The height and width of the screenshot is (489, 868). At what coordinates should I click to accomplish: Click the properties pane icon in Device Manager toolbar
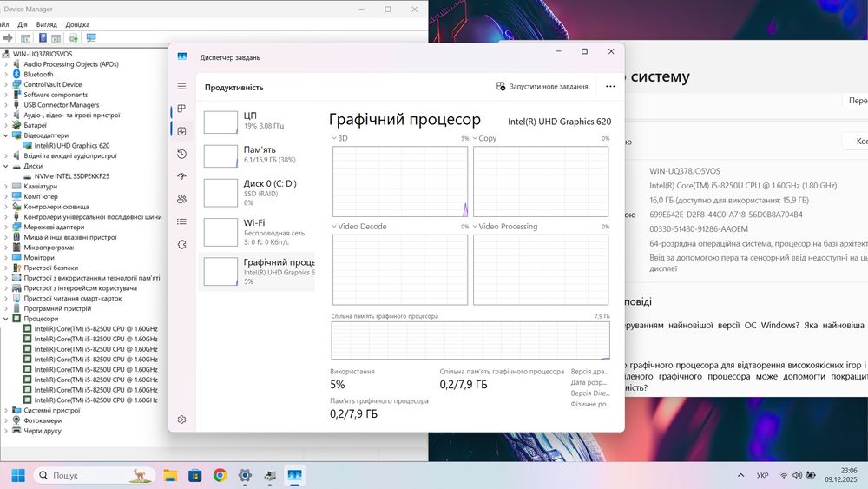(x=56, y=37)
